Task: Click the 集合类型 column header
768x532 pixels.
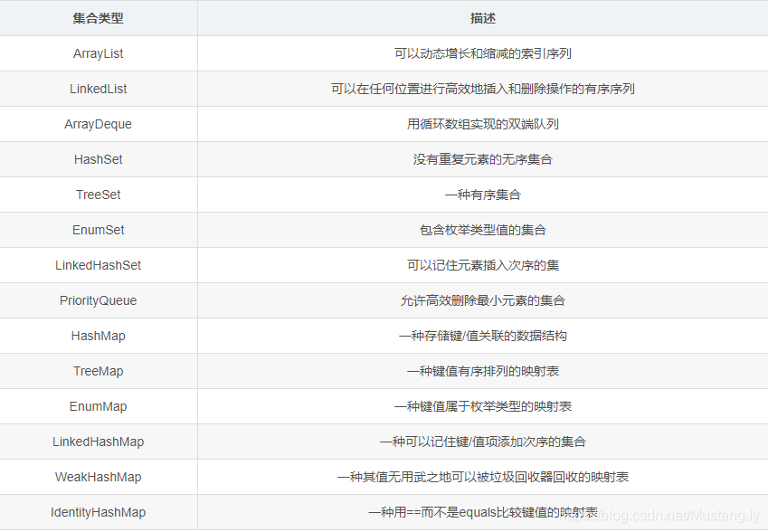Action: (x=98, y=18)
